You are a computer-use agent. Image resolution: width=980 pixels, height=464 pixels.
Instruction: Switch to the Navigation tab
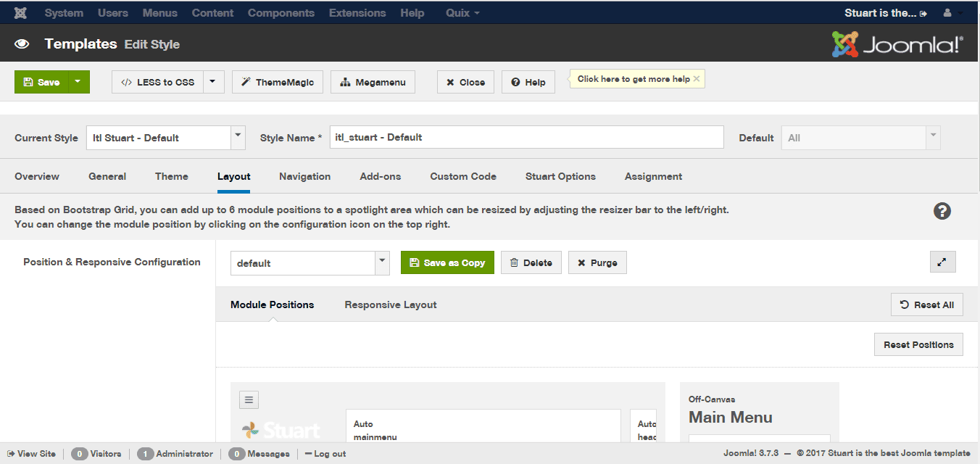pos(304,176)
